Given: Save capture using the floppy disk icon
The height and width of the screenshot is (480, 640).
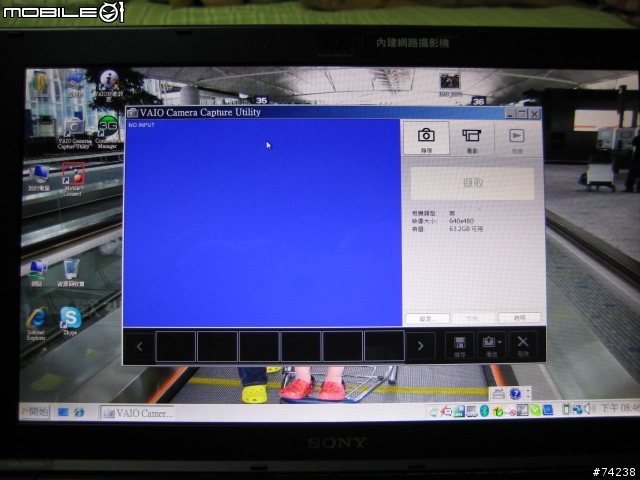Looking at the screenshot, I should point(460,346).
